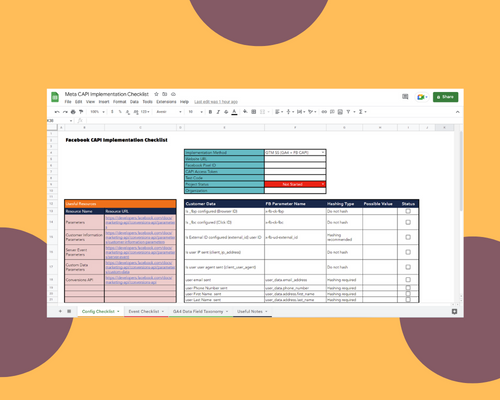Click the Undo icon in the toolbar
Viewport: 500px width, 400px height.
click(57, 112)
